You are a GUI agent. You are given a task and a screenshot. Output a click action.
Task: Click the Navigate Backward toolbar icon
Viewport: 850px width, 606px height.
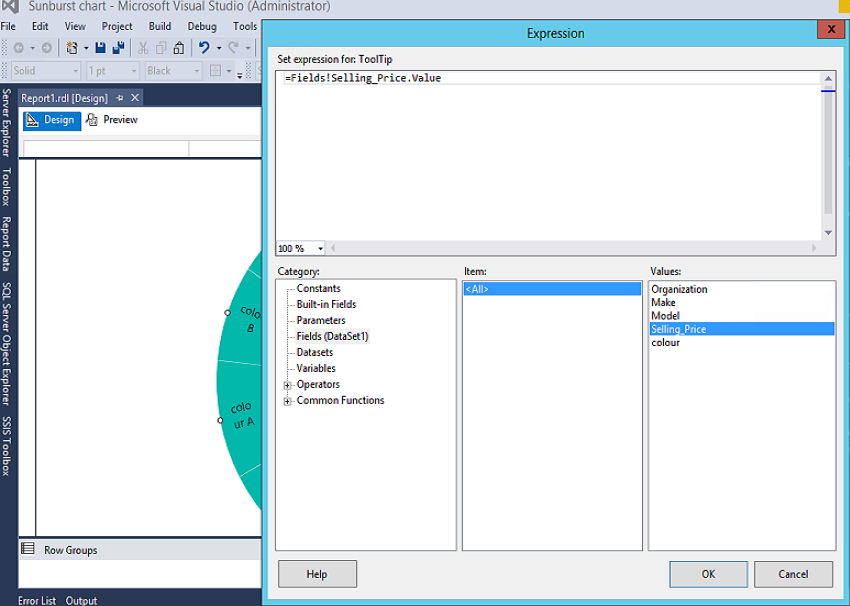coord(18,48)
